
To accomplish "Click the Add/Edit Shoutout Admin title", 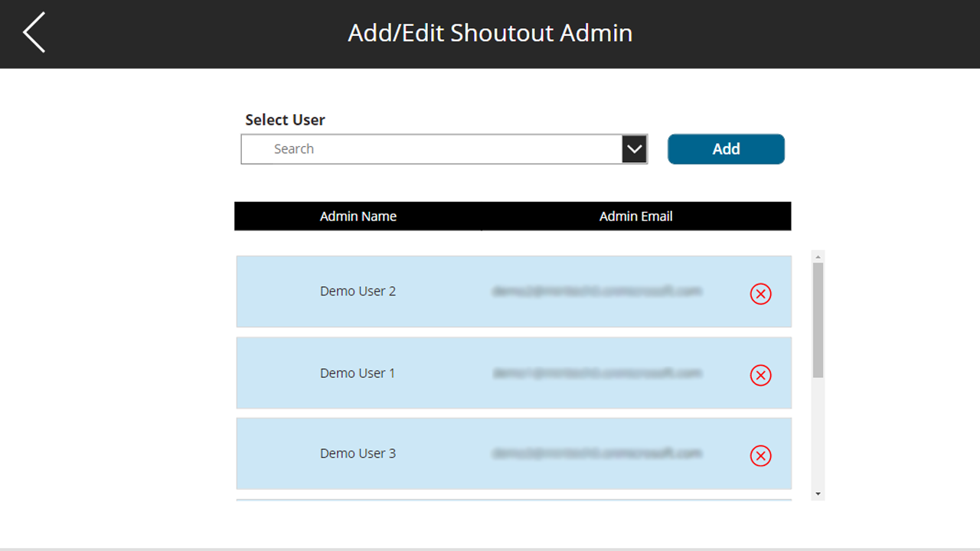I will [x=490, y=34].
